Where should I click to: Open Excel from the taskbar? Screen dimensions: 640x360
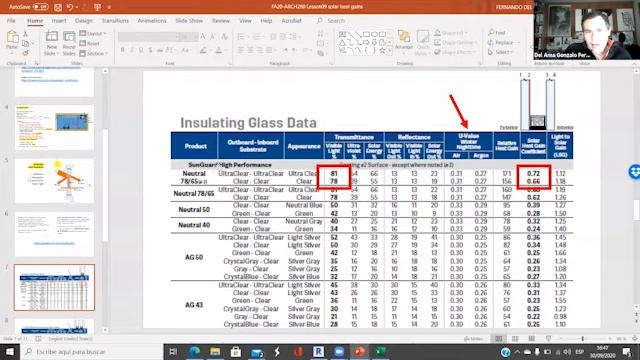pos(381,351)
